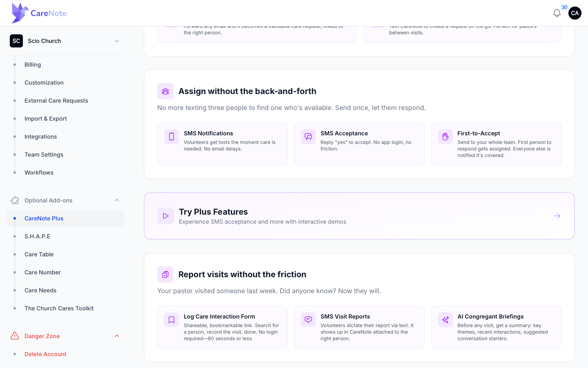Click the SMS Acceptance card title
This screenshot has height=368, width=588.
tap(344, 133)
